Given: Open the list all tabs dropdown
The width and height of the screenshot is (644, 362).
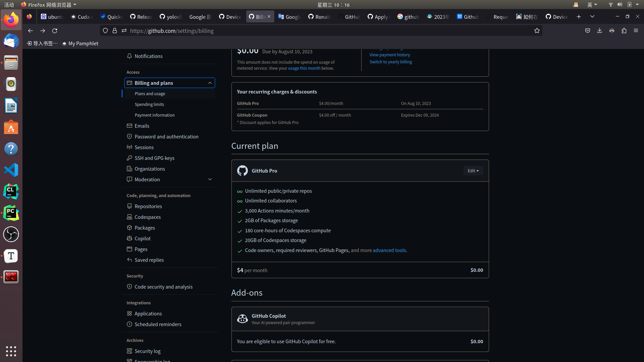Looking at the screenshot, I should coord(592,16).
